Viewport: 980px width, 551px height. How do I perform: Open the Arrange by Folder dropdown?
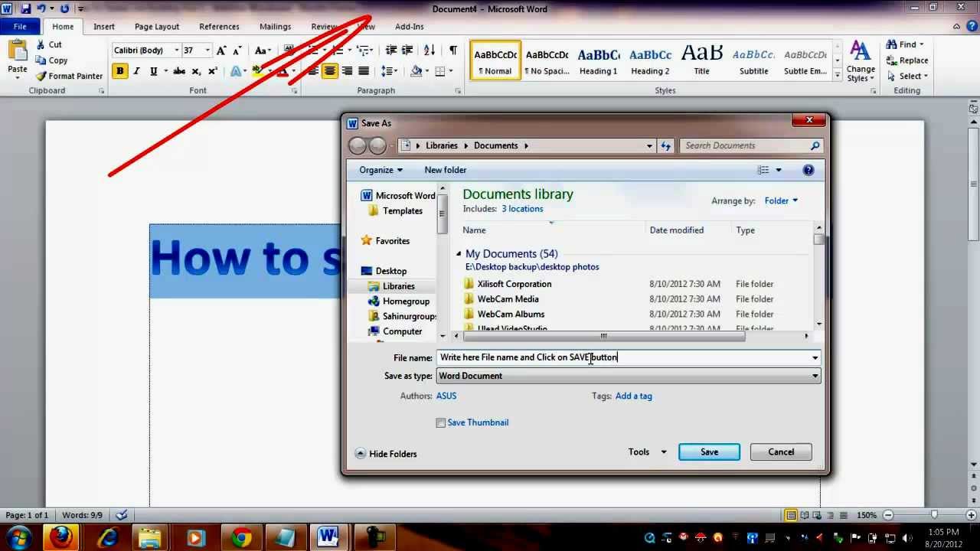tap(781, 201)
